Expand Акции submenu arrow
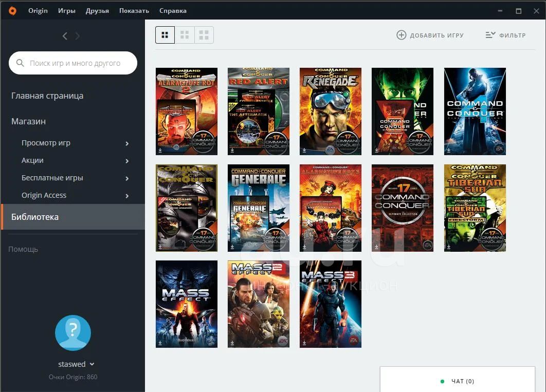The height and width of the screenshot is (392, 546). point(127,161)
